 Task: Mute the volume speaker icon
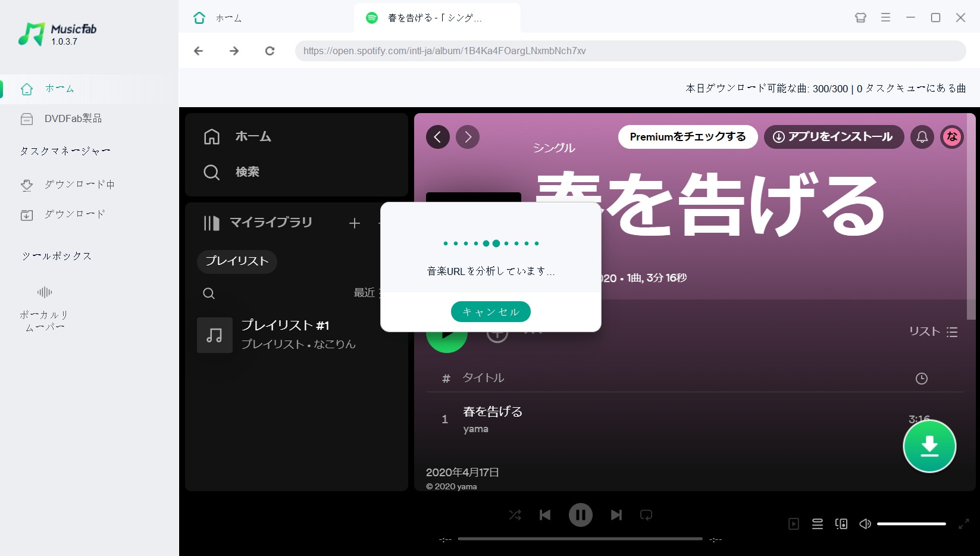(865, 524)
